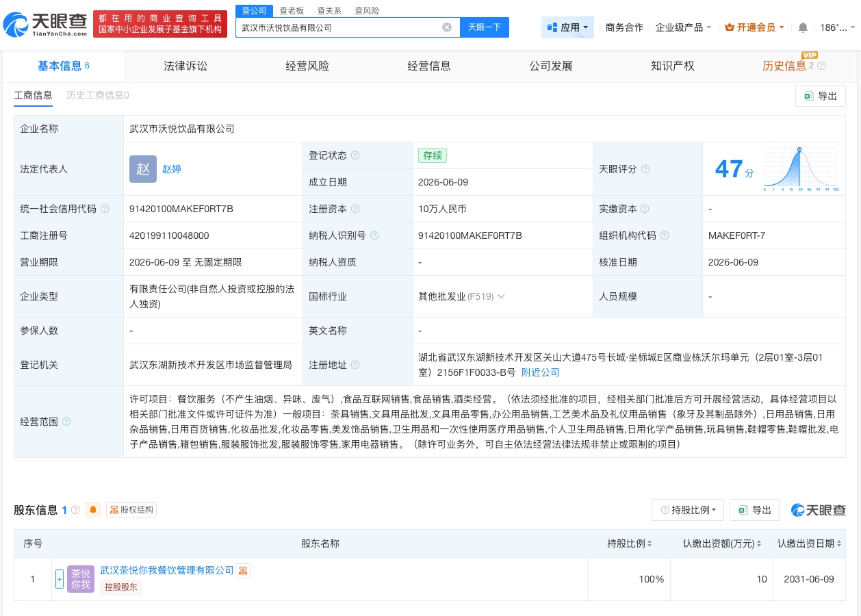Click the score value 47分
This screenshot has width=861, height=616.
[734, 169]
